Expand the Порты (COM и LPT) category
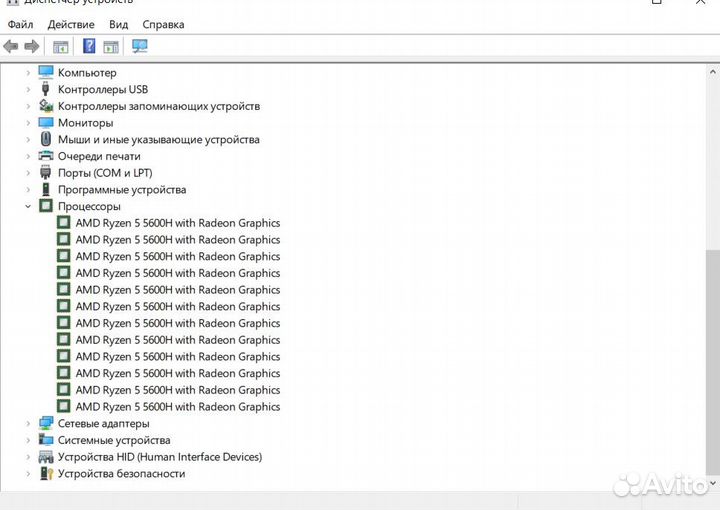The image size is (720, 510). pyautogui.click(x=28, y=173)
